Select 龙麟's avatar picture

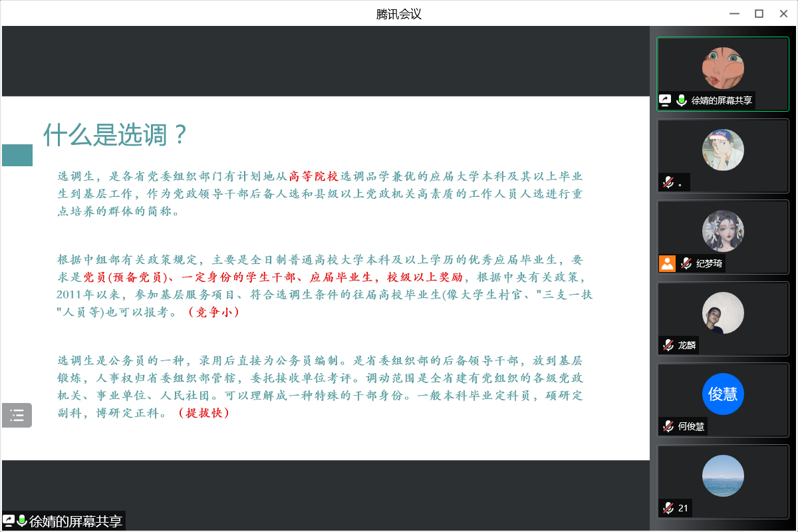(723, 313)
